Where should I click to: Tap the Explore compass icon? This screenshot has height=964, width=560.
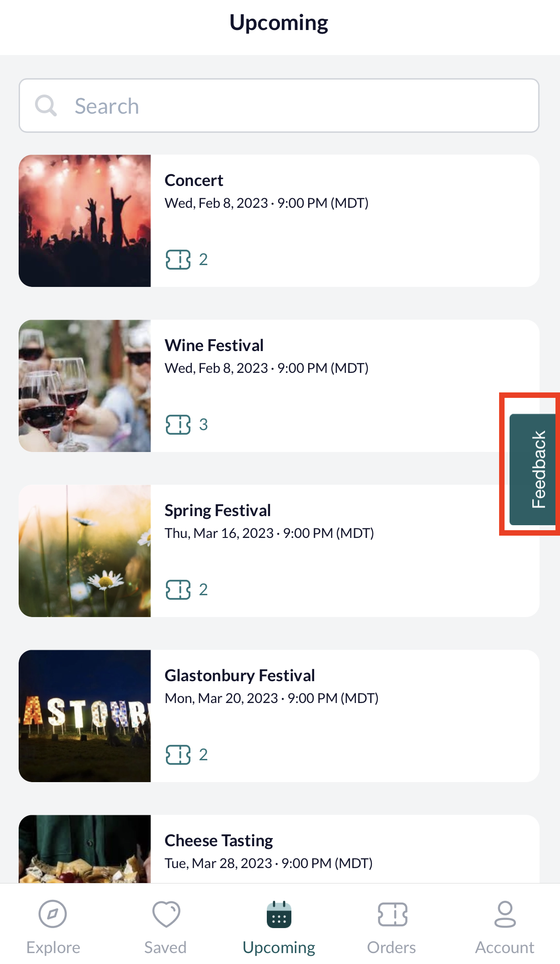click(x=53, y=914)
